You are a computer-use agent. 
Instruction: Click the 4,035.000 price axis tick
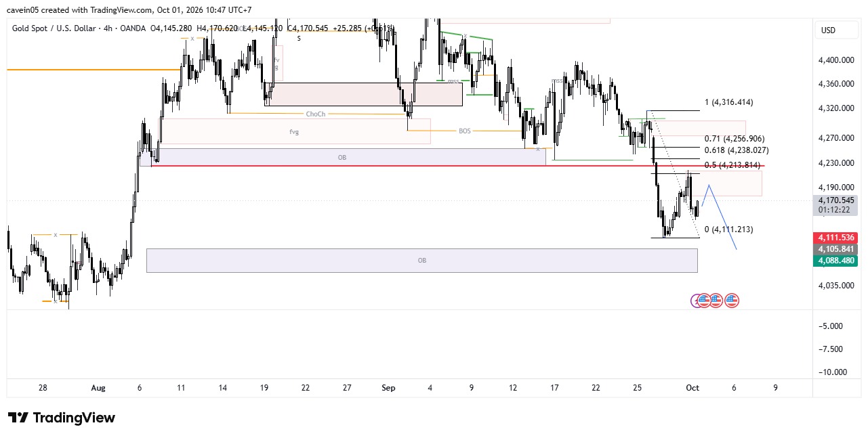835,286
